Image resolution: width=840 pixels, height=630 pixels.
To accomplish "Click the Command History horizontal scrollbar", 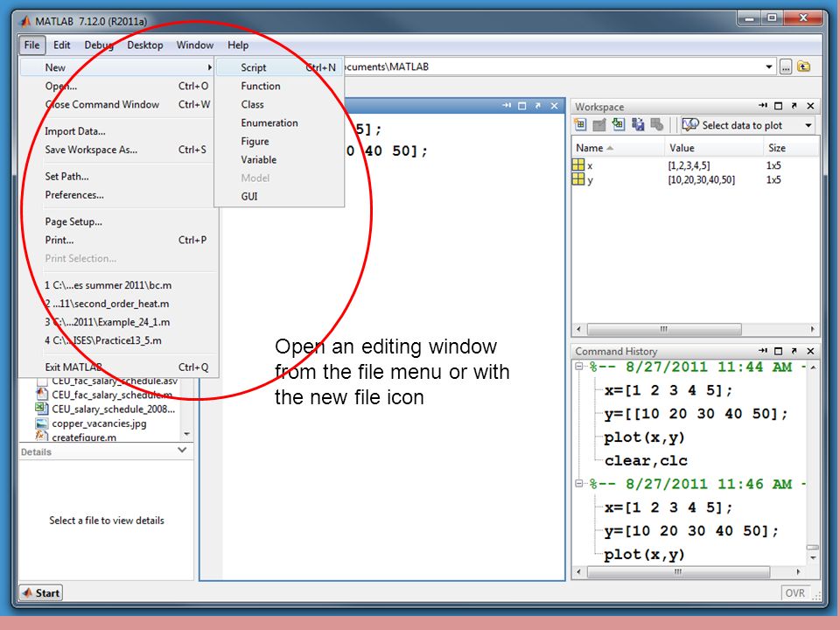I will tap(678, 571).
